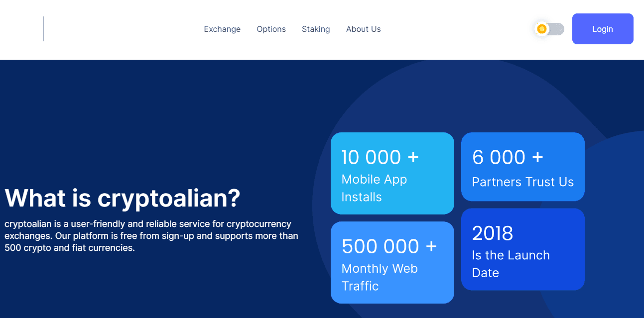Viewport: 644px width, 318px height.
Task: Click the "500 000 +" figure
Action: pyautogui.click(x=389, y=246)
